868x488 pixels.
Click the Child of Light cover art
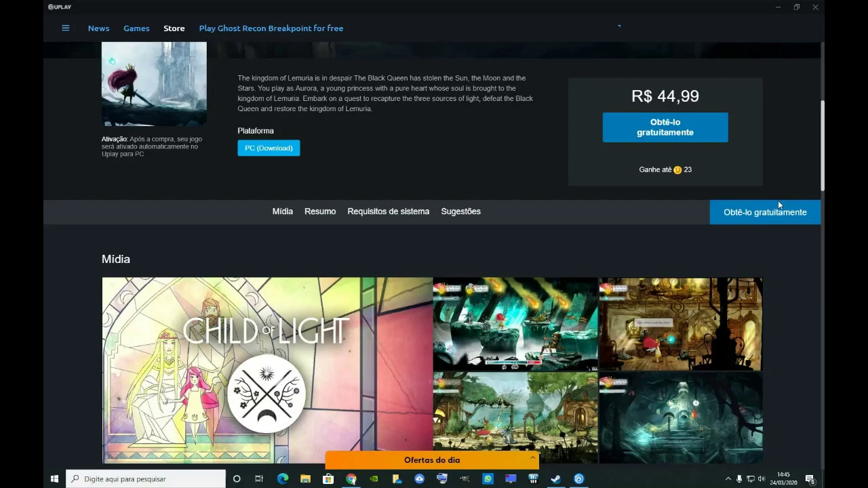(154, 83)
